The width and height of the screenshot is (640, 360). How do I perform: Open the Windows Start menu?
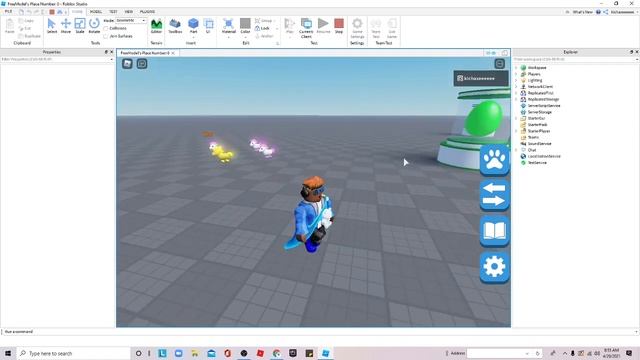pos(8,353)
